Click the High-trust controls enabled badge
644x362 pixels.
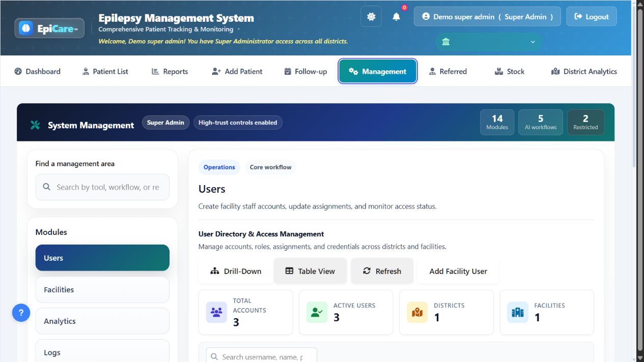point(238,123)
